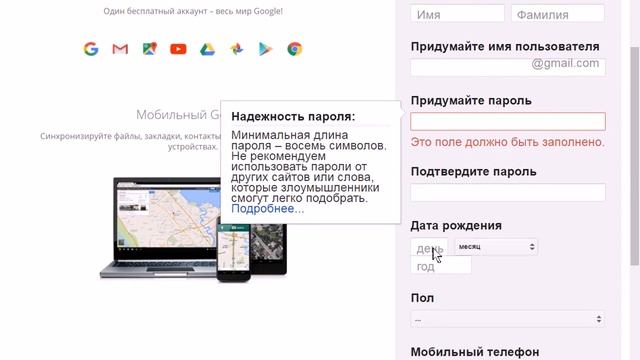
Task: Click the 'Придумайте имя пользователя' label
Action: 505,47
